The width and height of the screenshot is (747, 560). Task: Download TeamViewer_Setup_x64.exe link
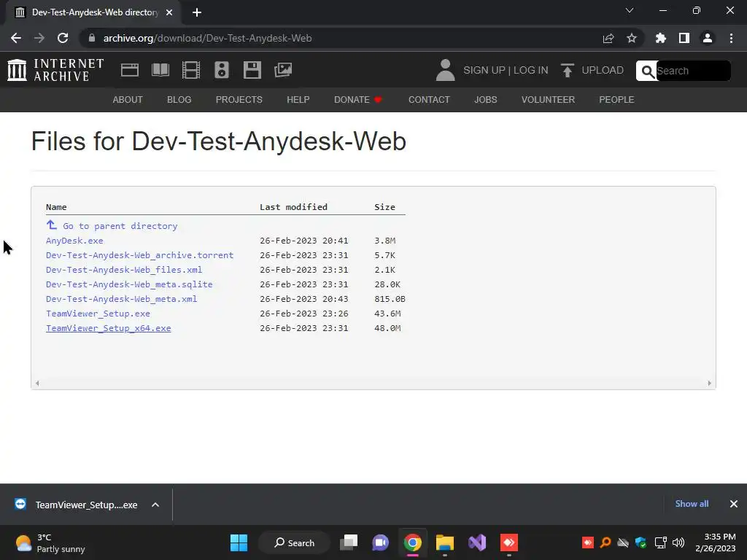pos(108,328)
